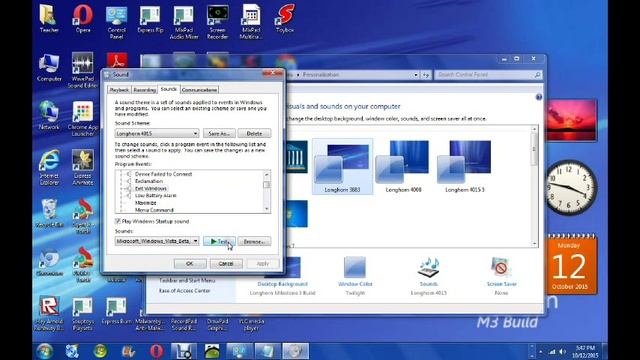Screen dimensions: 640x360
Task: Open the Screen Recorder desktop shortcut
Action: [x=218, y=22]
